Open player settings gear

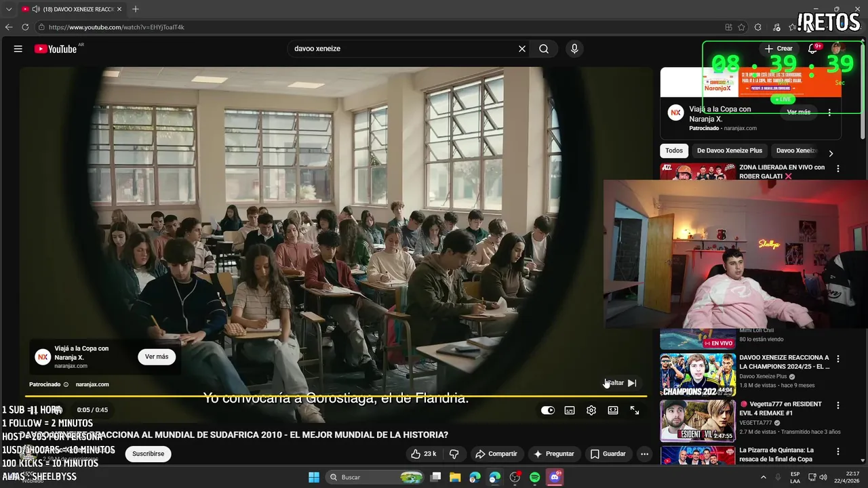591,410
